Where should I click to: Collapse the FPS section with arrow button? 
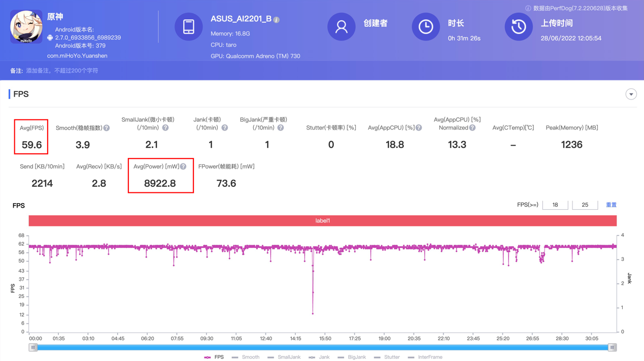pyautogui.click(x=631, y=94)
